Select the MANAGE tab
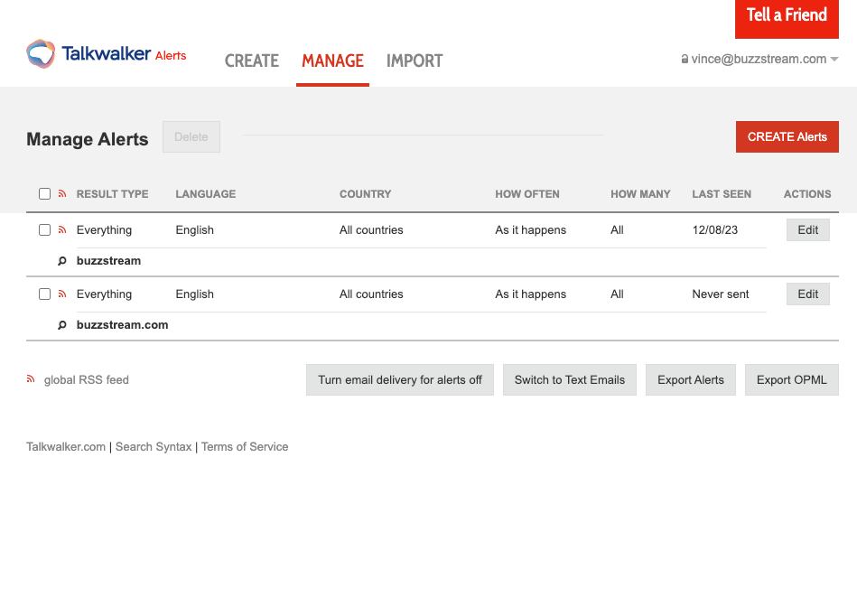 coord(333,61)
